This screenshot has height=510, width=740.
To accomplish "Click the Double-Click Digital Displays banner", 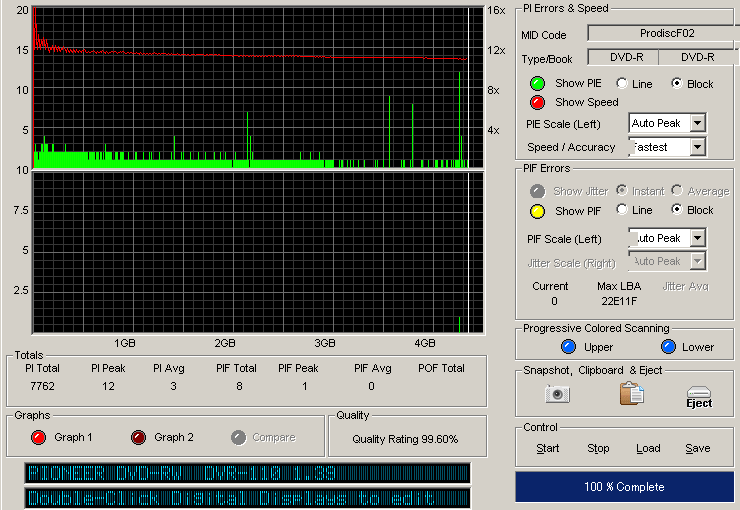I will pyautogui.click(x=247, y=498).
